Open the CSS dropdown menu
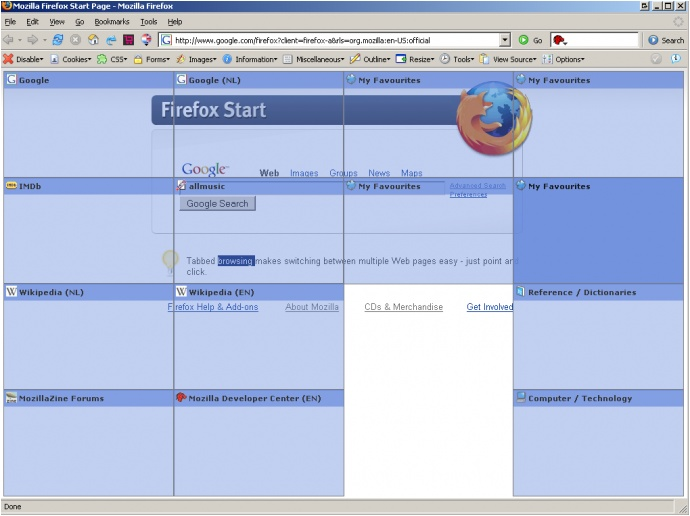This screenshot has height=516, width=690. click(112, 59)
